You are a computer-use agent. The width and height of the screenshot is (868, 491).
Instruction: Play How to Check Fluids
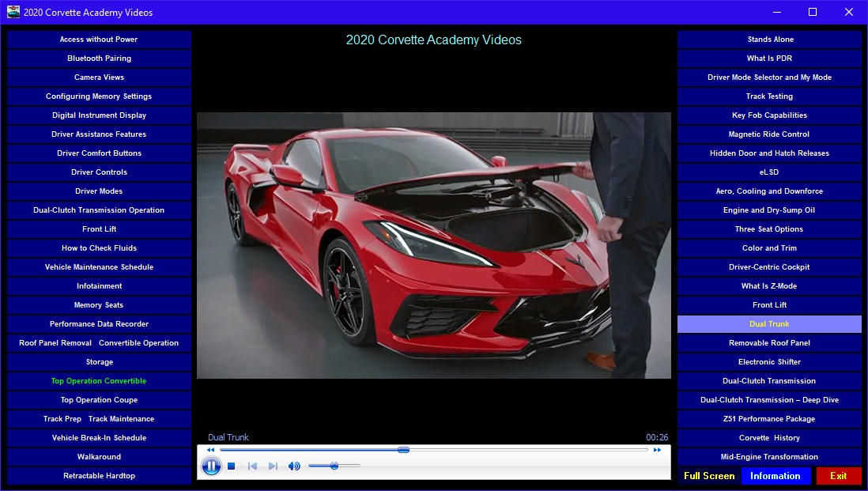point(99,248)
